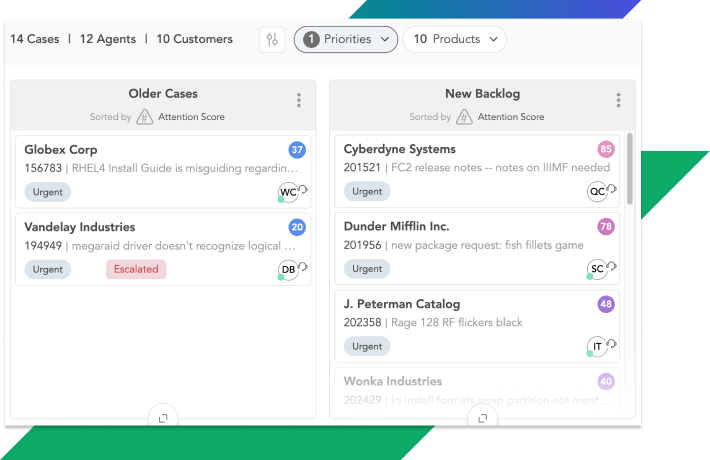Click case number 201521
The height and width of the screenshot is (460, 710).
362,168
